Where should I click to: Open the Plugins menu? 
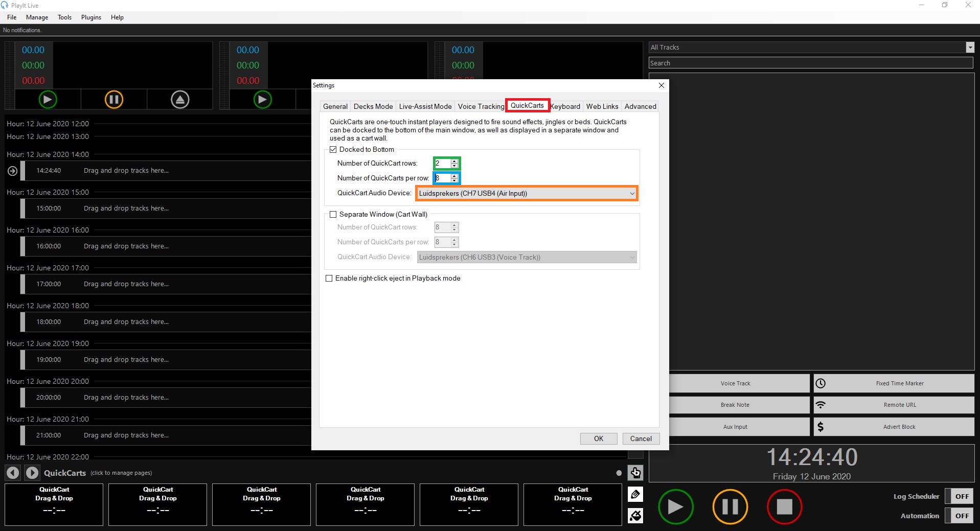[x=91, y=17]
